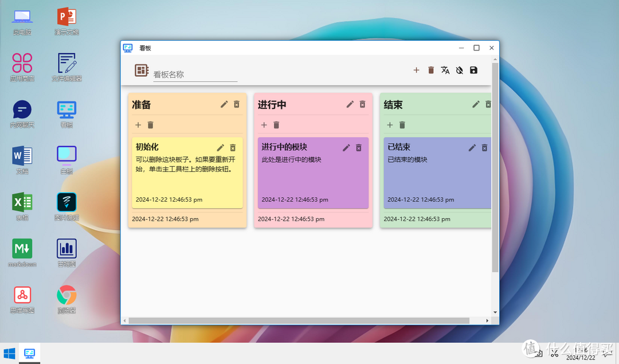Save the kanban board using the save icon
619x364 pixels.
point(474,70)
